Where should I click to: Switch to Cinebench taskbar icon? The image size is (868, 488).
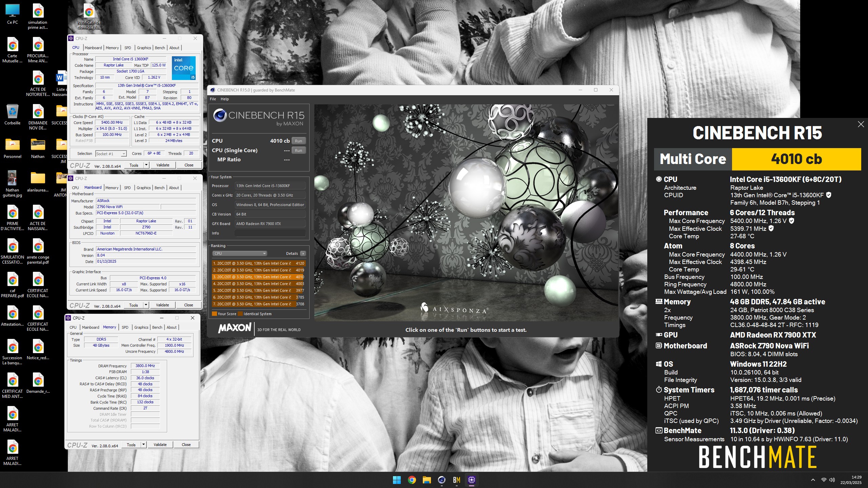tap(441, 480)
